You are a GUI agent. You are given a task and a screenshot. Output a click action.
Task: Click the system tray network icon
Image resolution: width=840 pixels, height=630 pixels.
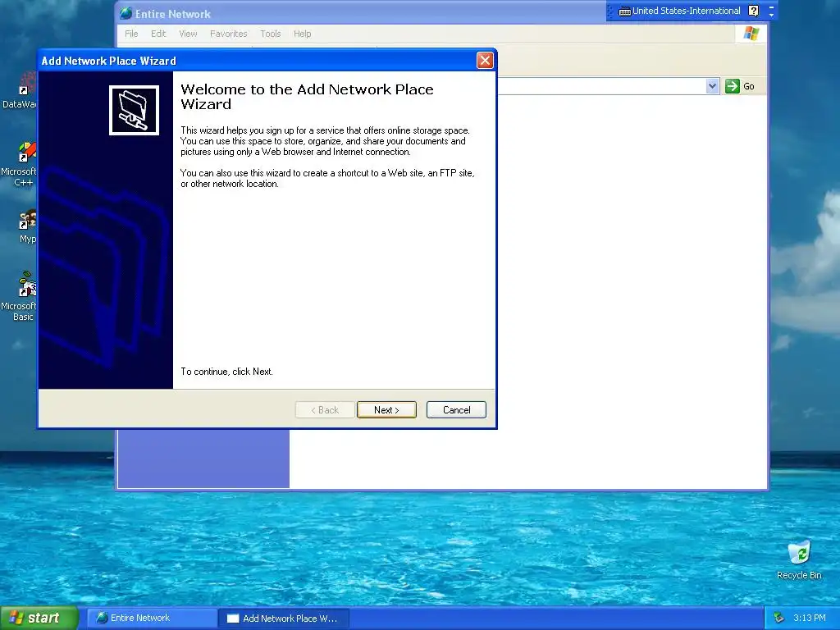pyautogui.click(x=779, y=618)
